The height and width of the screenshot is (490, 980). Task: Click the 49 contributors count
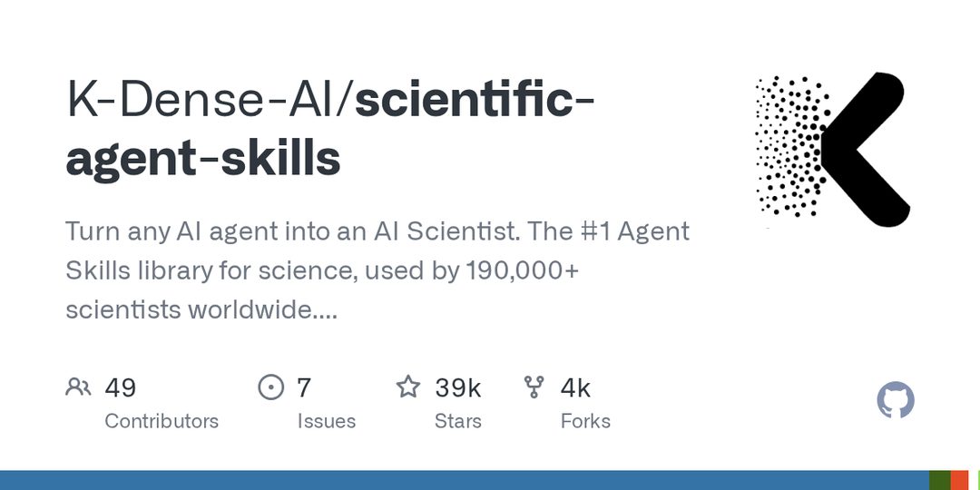[x=120, y=387]
